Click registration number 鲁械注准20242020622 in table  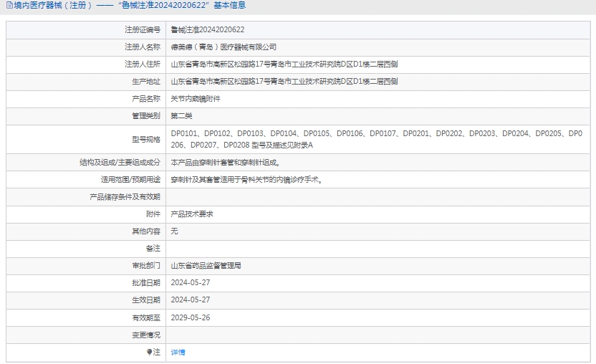[207, 30]
